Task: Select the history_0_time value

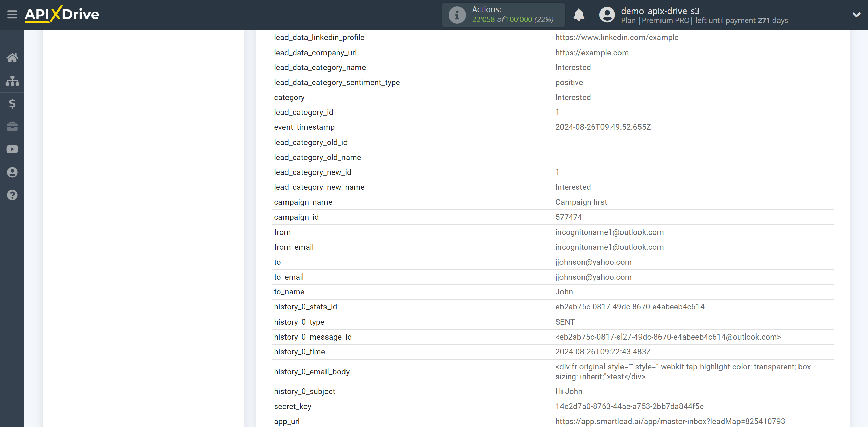Action: click(603, 352)
